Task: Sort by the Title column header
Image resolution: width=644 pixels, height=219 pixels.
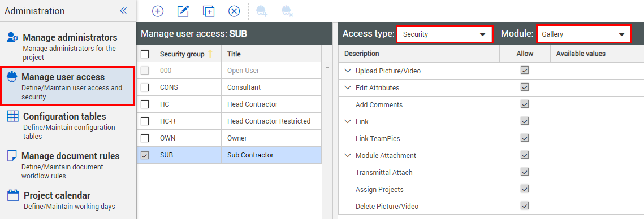Action: click(271, 54)
